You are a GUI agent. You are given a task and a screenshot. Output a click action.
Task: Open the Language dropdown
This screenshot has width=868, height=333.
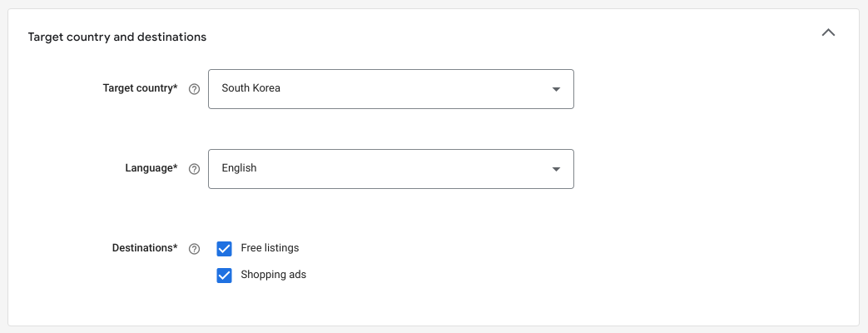[x=390, y=169]
